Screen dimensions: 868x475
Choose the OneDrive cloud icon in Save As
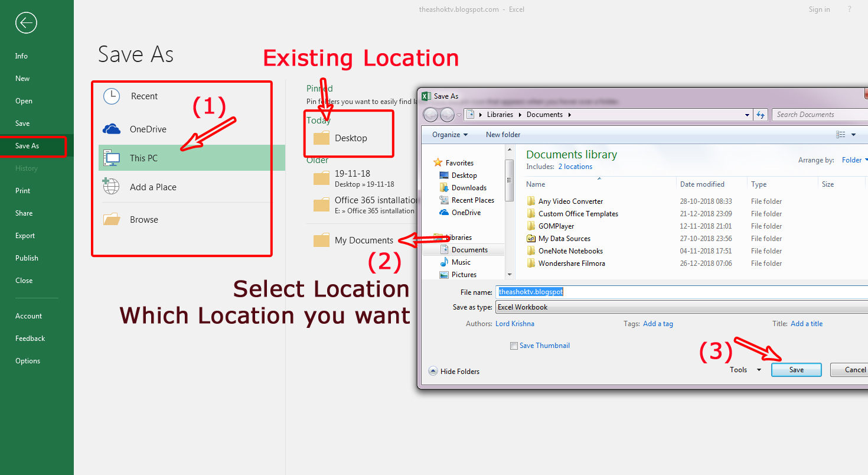[112, 129]
